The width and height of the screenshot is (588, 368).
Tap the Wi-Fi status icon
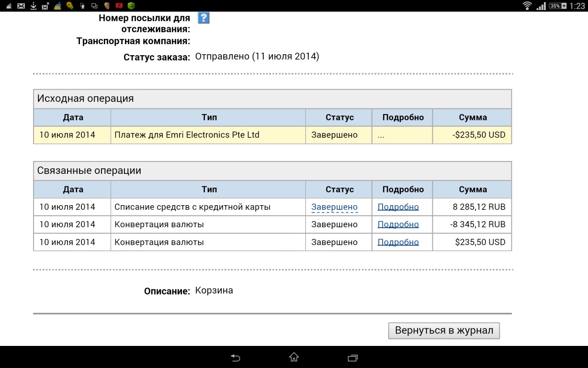pyautogui.click(x=527, y=6)
